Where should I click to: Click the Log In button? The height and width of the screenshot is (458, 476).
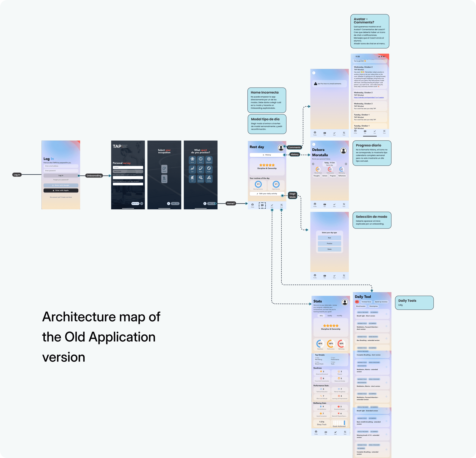click(x=61, y=175)
